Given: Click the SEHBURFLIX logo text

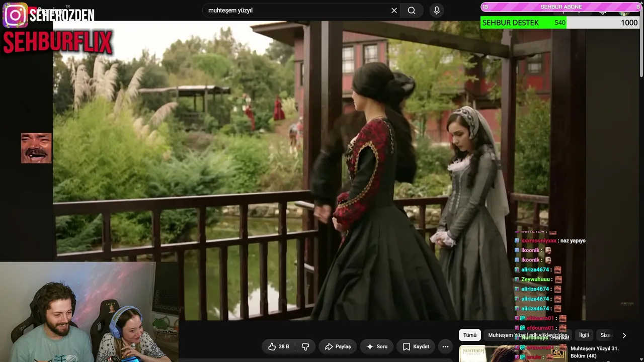Looking at the screenshot, I should [x=57, y=43].
